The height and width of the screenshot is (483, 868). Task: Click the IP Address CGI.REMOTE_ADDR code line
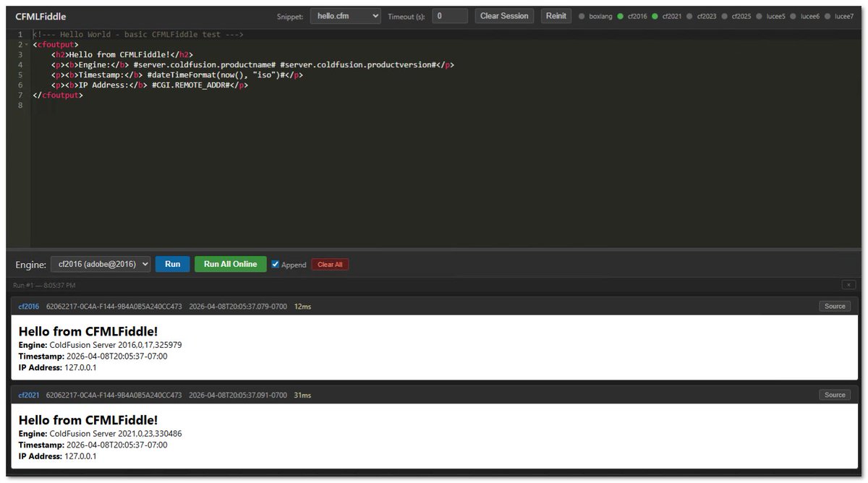pyautogui.click(x=150, y=85)
